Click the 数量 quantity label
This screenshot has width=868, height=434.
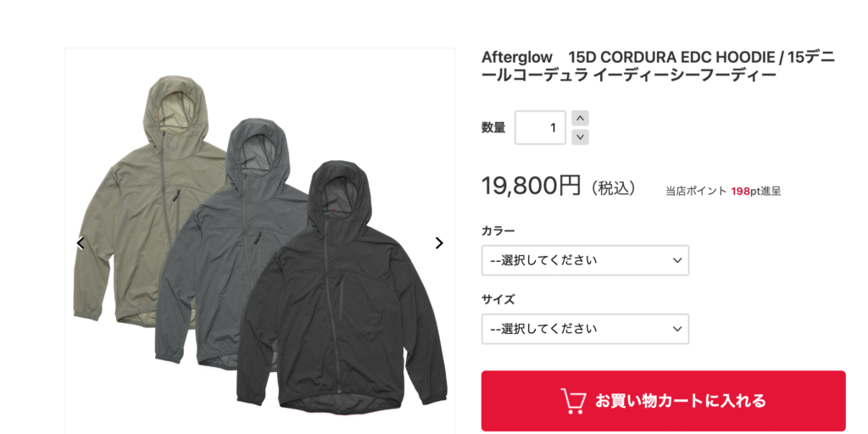tap(493, 127)
